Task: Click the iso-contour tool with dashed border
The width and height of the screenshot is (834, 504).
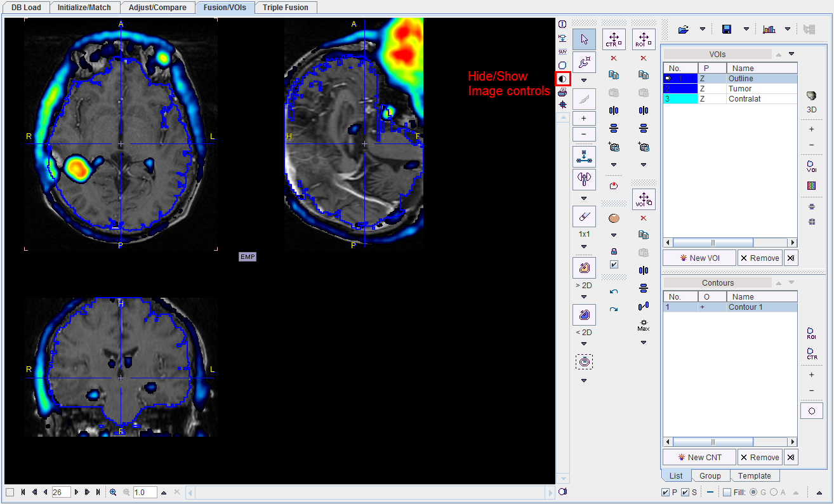Action: click(584, 362)
